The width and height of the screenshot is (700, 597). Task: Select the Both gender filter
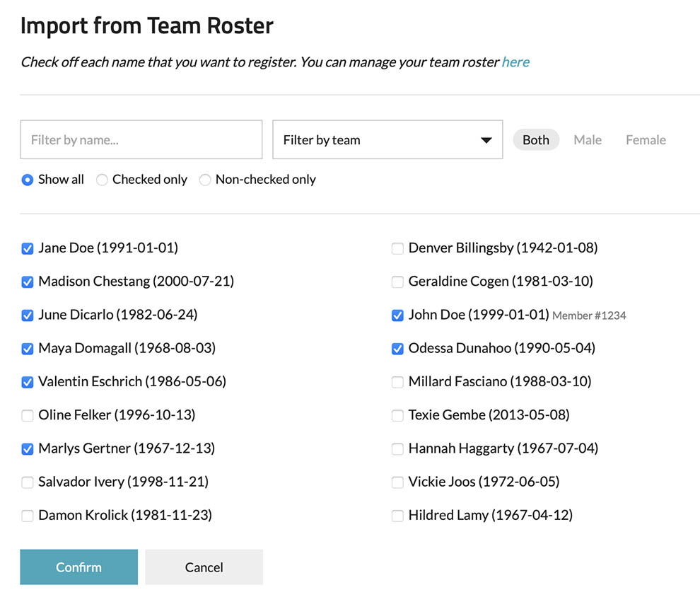pyautogui.click(x=535, y=140)
